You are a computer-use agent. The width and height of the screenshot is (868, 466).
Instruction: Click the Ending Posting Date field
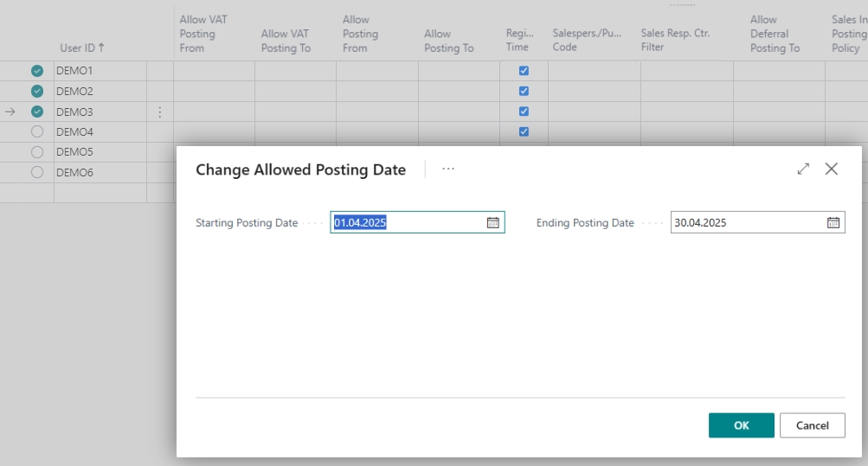[x=747, y=223]
